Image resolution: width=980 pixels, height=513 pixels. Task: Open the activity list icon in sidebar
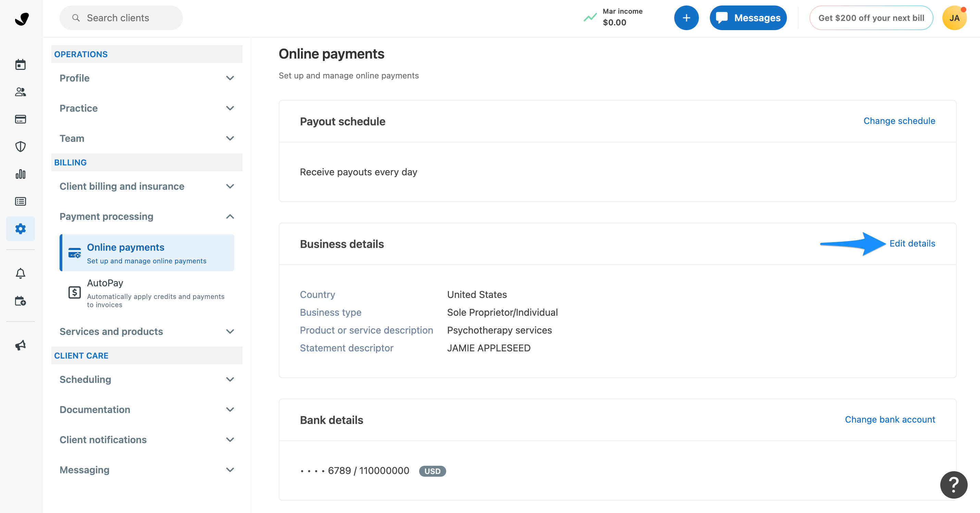pyautogui.click(x=21, y=202)
